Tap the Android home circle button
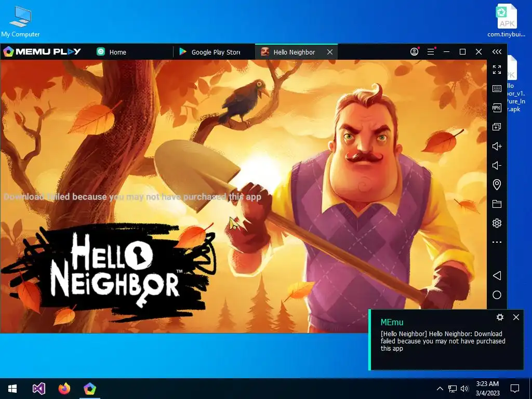Screen dimensions: 532x399 coord(497,295)
